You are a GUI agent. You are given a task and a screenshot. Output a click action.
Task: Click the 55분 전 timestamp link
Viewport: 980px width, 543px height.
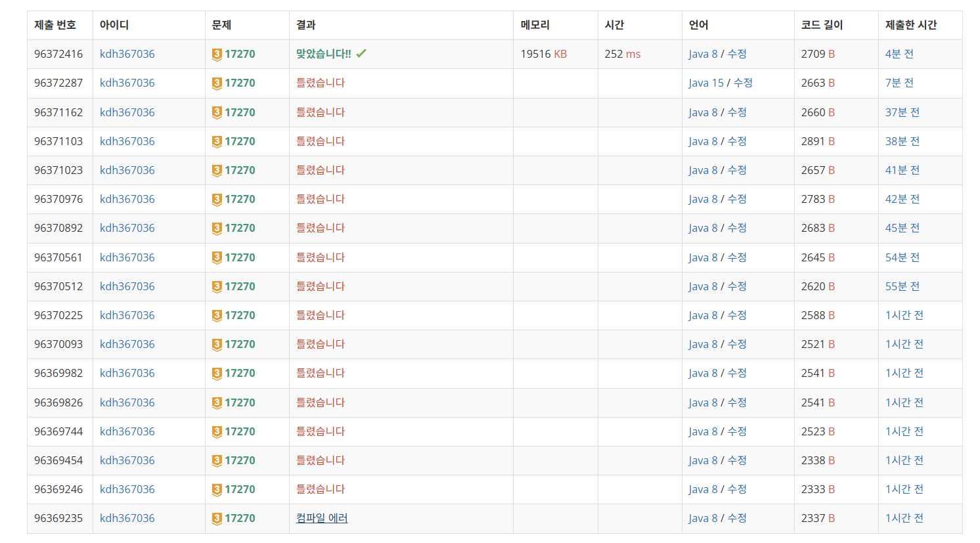(x=902, y=286)
